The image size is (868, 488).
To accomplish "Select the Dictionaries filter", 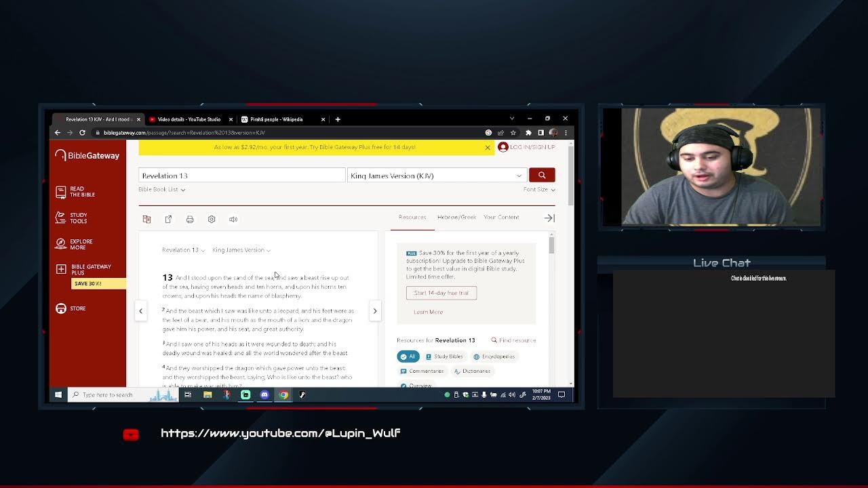I will 472,371.
